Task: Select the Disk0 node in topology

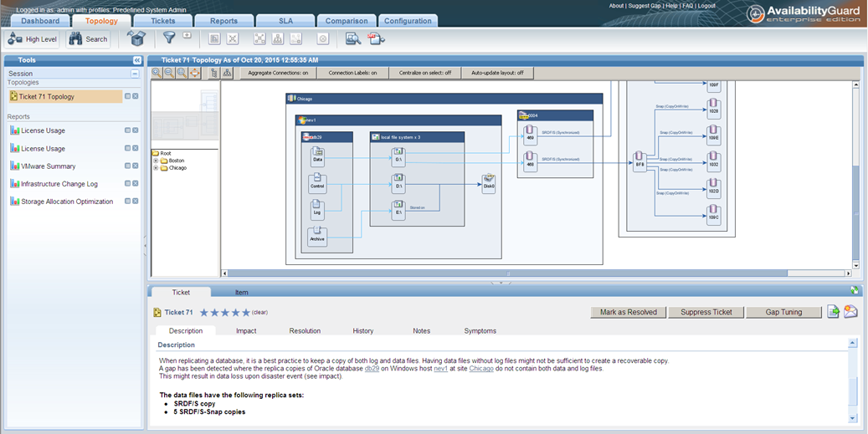Action: click(x=488, y=182)
